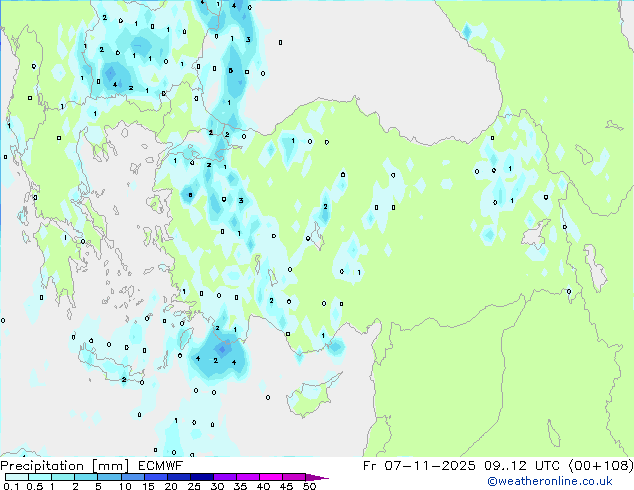This screenshot has width=634, height=490.
Task: Pick the 1–2 mm legend swatch
Action: pyautogui.click(x=63, y=477)
